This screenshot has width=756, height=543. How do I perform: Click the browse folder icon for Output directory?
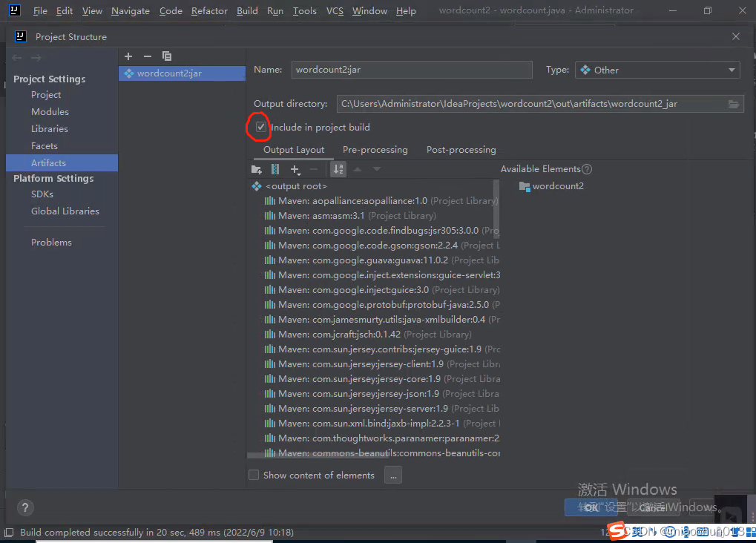(x=733, y=104)
